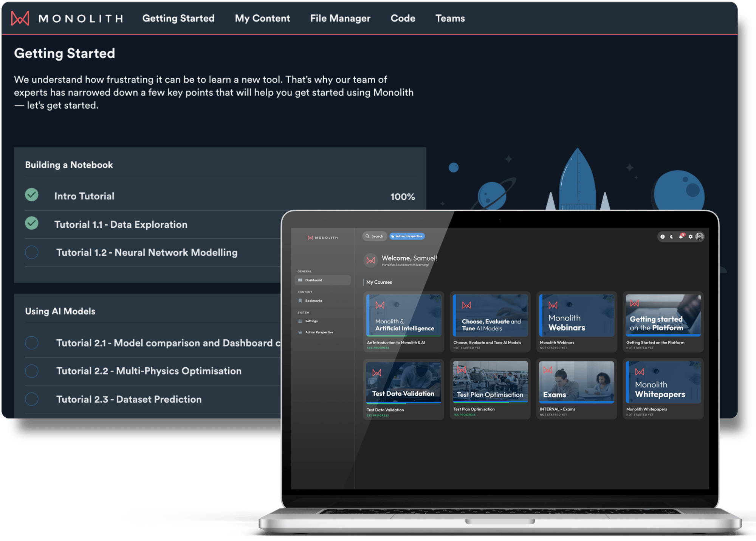756x541 pixels.
Task: Click progress bar under Test Plan Optimisation image
Action: pyautogui.click(x=490, y=402)
